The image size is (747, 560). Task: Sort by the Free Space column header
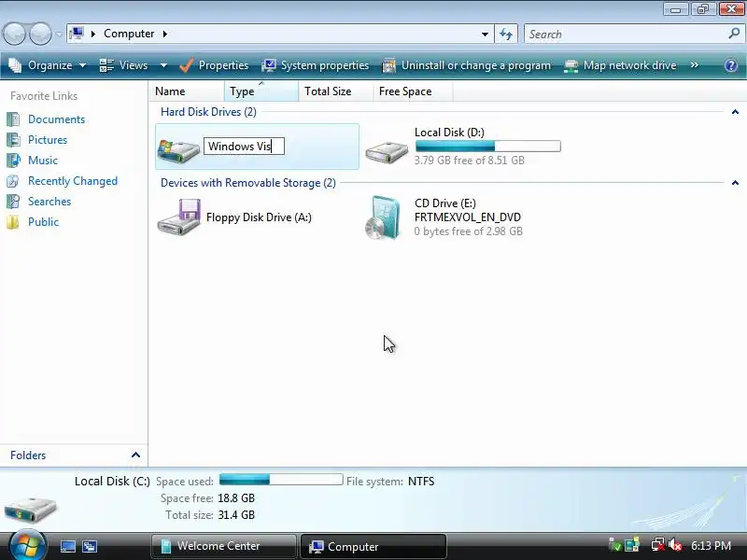pos(413,91)
